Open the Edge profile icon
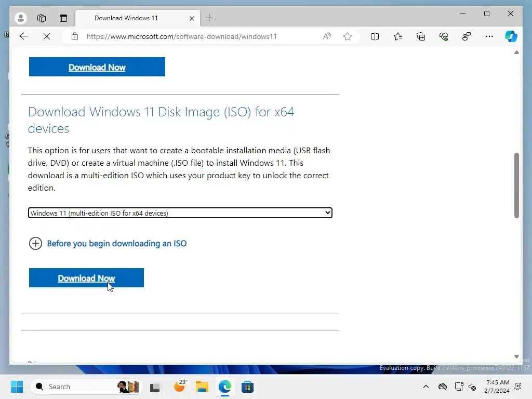532x399 pixels. [21, 18]
